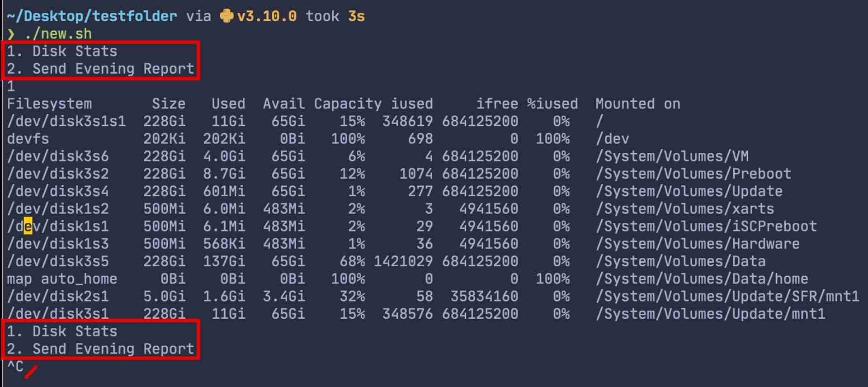Click the iused column header
868x387 pixels.
point(412,104)
